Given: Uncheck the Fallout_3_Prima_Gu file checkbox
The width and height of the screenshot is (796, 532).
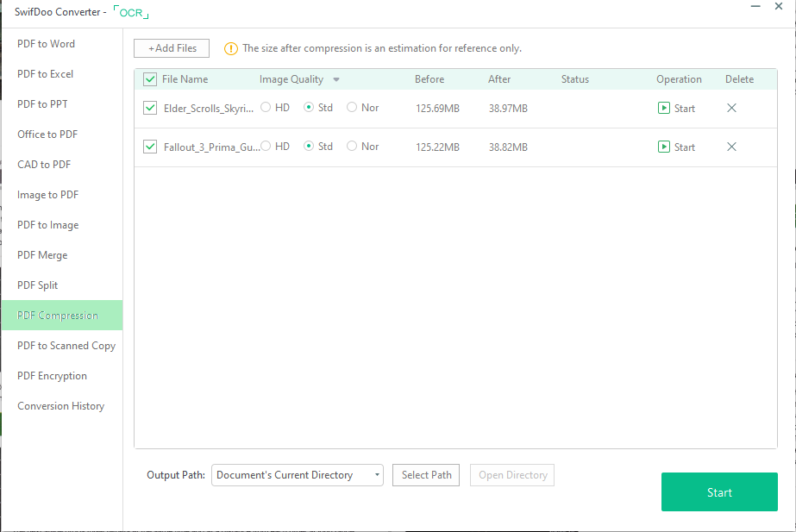Looking at the screenshot, I should (150, 147).
